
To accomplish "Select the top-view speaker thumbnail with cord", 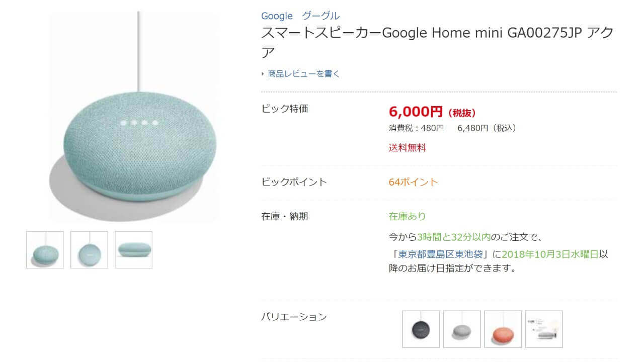I will 89,249.
